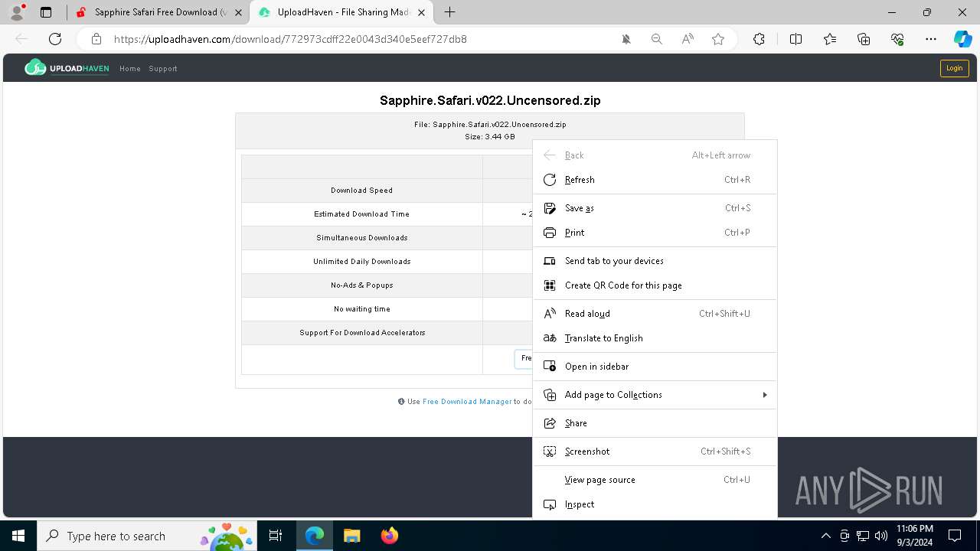Open a new browser tab
Viewport: 980px width, 551px height.
450,12
